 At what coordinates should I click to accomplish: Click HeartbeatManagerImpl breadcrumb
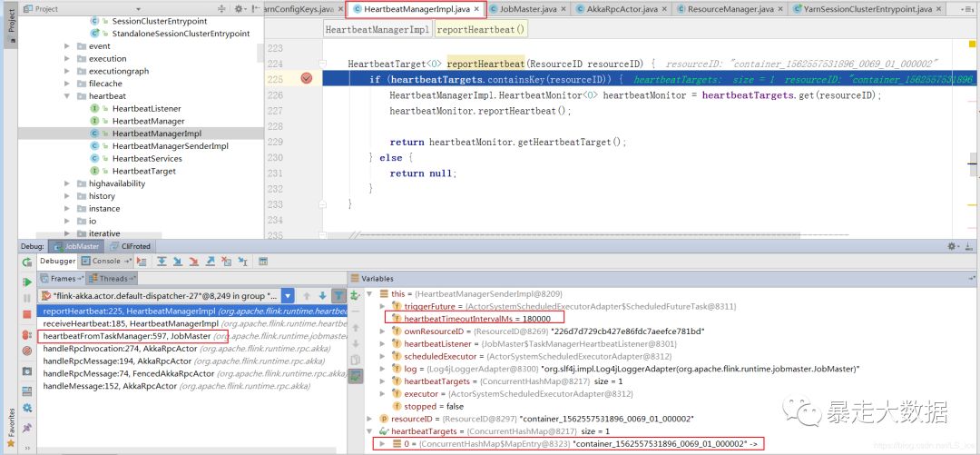click(377, 29)
